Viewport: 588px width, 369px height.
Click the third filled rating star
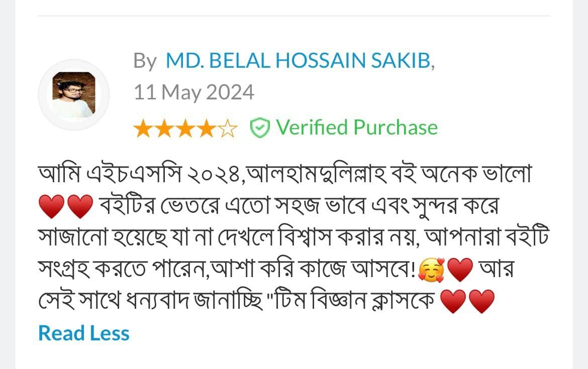185,129
